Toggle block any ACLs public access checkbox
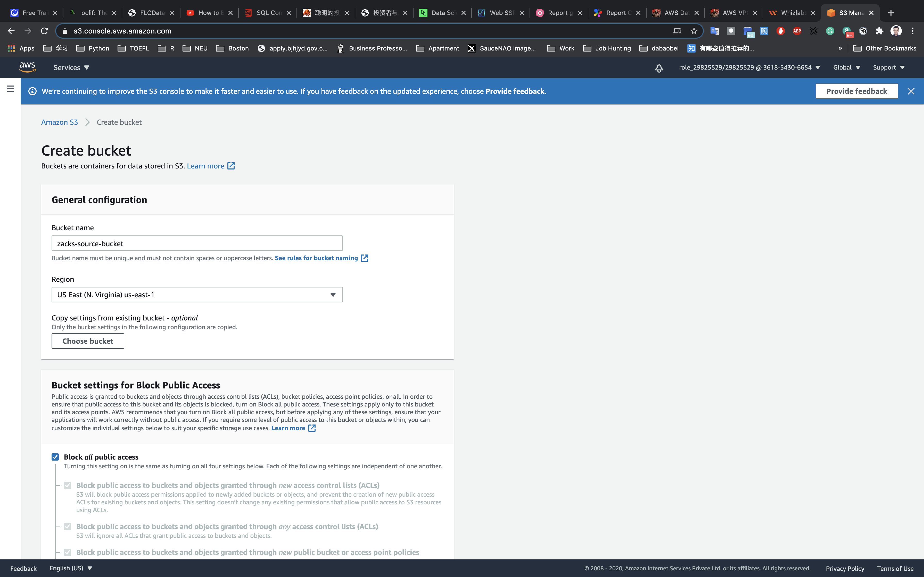The width and height of the screenshot is (924, 577). 68,526
